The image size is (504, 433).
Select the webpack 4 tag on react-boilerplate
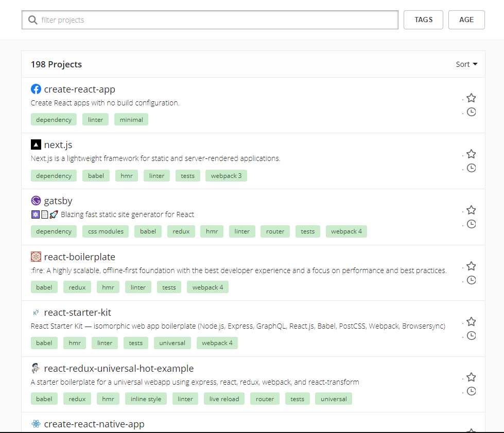click(207, 287)
